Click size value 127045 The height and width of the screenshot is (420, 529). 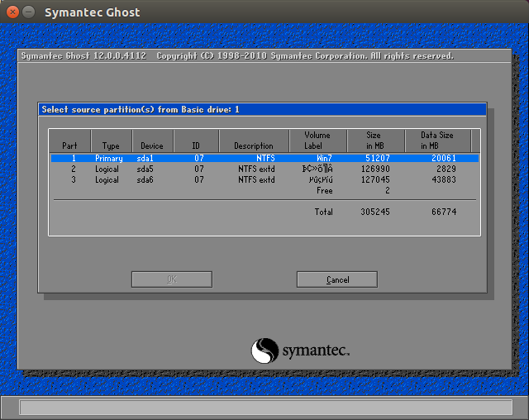point(375,179)
